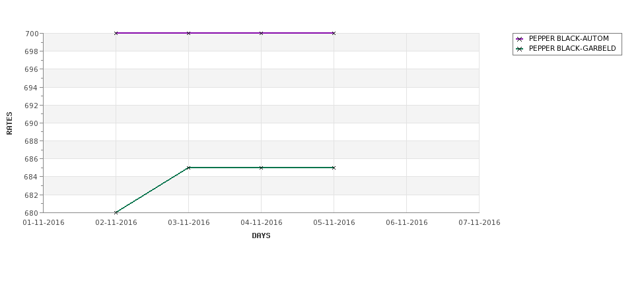Click the 01-11-2016 date label
This screenshot has height=283, width=644.
click(44, 223)
